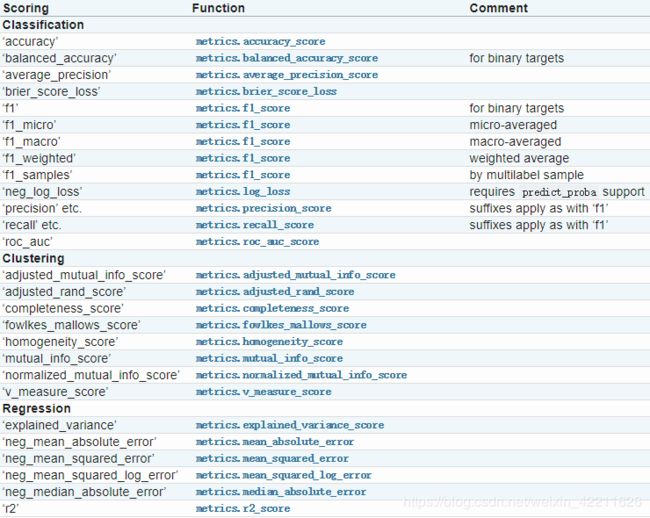Follow the metrics.recall_score link

pyautogui.click(x=255, y=225)
